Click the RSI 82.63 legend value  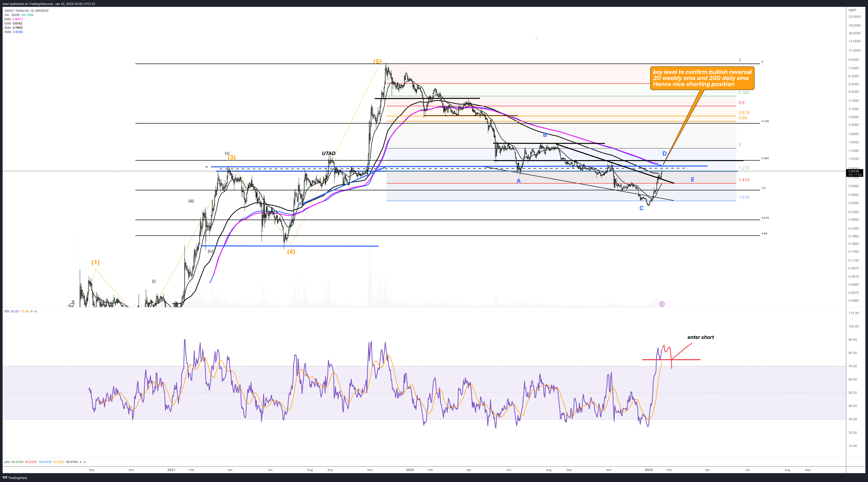tap(15, 312)
